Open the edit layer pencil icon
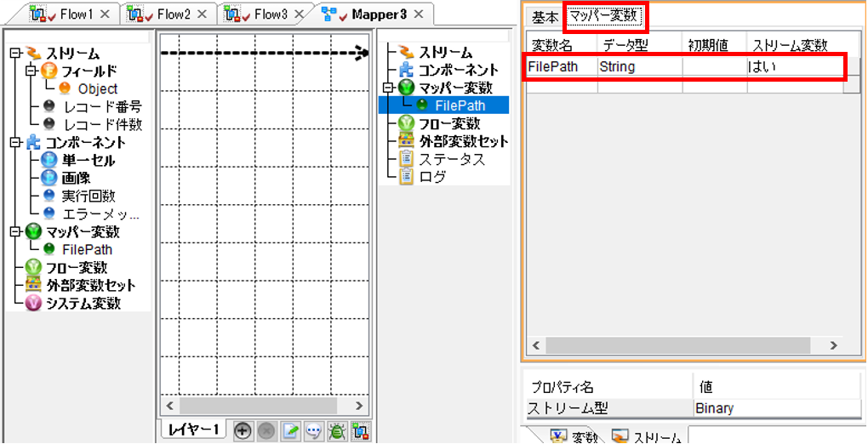868x444 pixels. (290, 430)
